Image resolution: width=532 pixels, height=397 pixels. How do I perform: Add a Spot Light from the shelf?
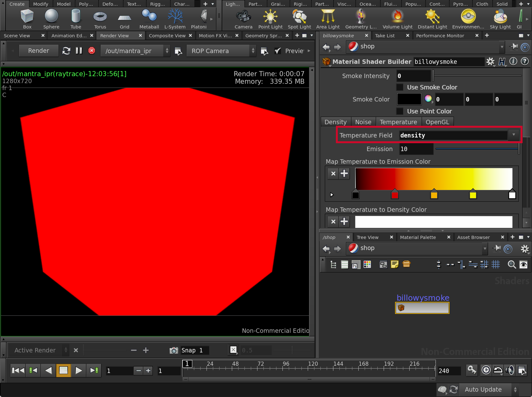pos(299,19)
